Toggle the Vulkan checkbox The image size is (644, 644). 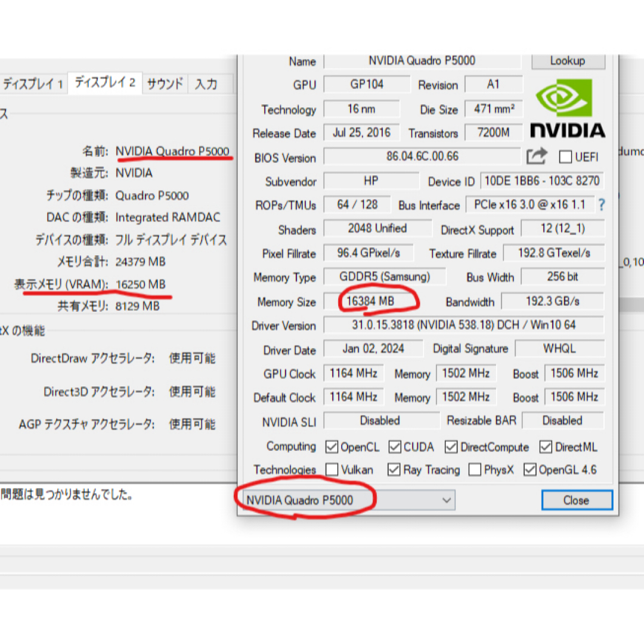pyautogui.click(x=332, y=469)
